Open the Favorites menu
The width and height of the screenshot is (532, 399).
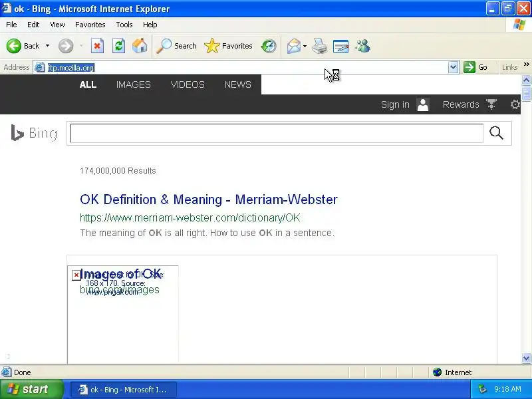[x=90, y=25]
